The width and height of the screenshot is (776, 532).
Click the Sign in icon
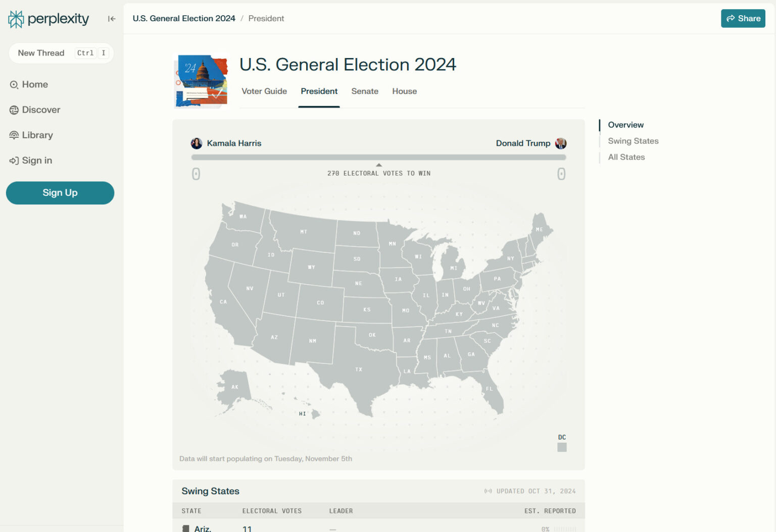(14, 161)
